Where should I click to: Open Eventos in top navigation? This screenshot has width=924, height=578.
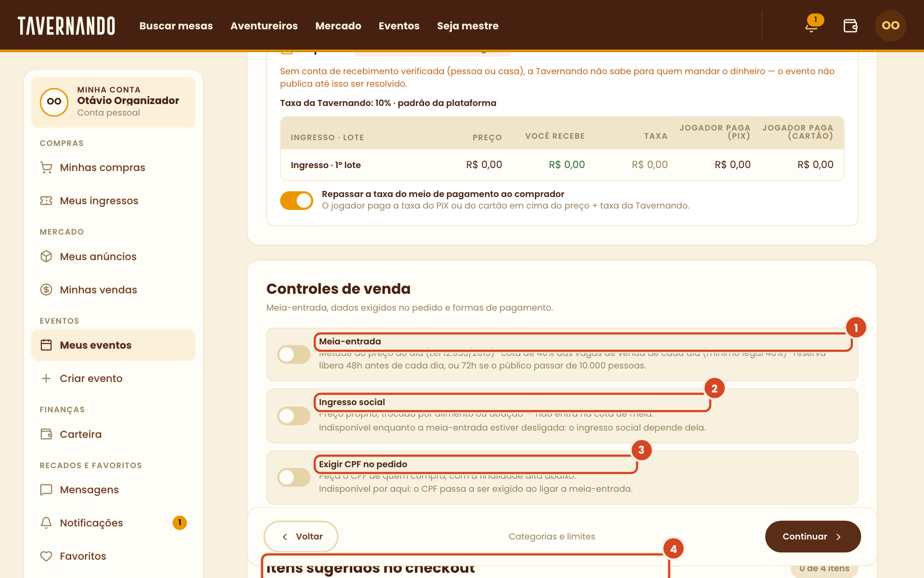coord(399,26)
